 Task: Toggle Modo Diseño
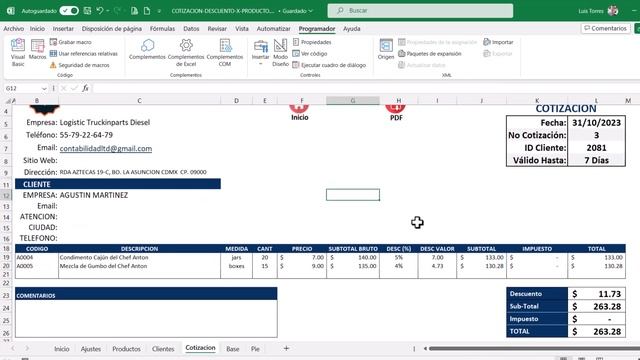click(280, 52)
